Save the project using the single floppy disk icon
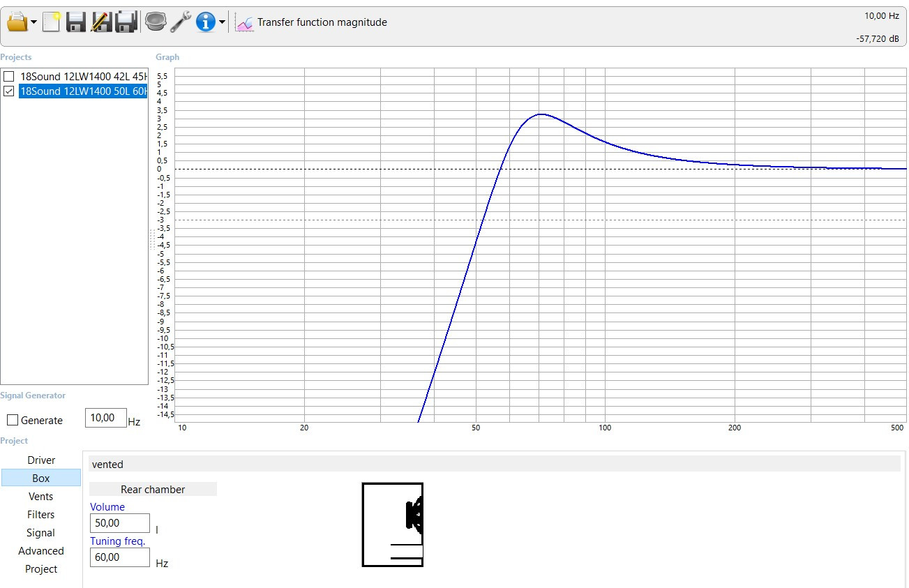The height and width of the screenshot is (588, 909). point(75,22)
